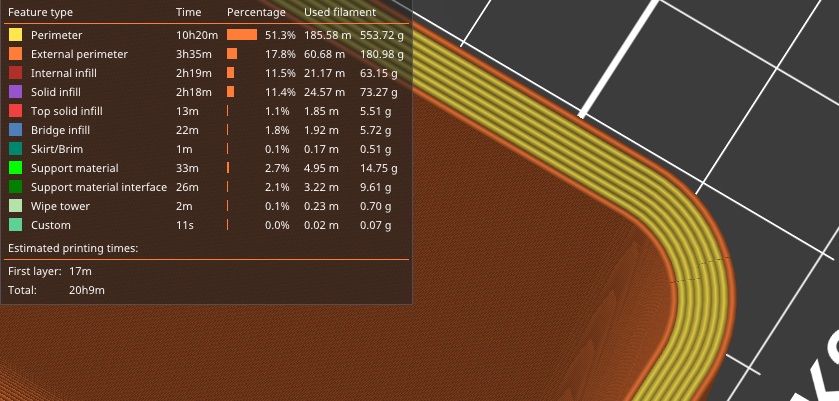Click the Bridge infill label
The width and height of the screenshot is (839, 401).
pos(60,130)
